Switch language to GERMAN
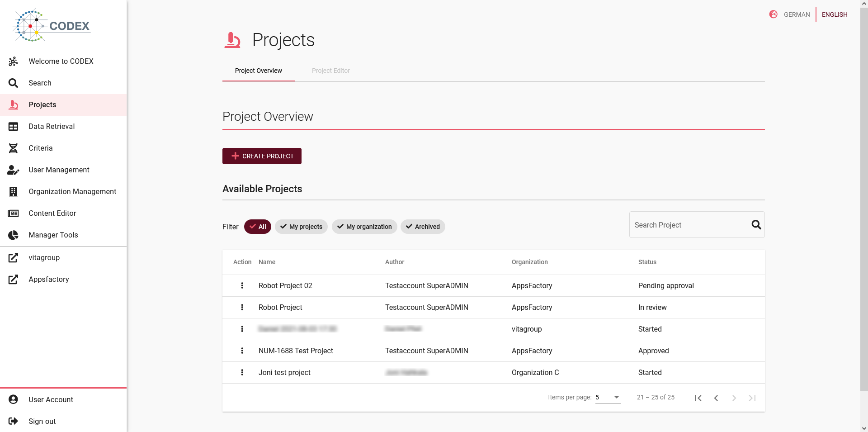This screenshot has width=868, height=432. pyautogui.click(x=797, y=14)
